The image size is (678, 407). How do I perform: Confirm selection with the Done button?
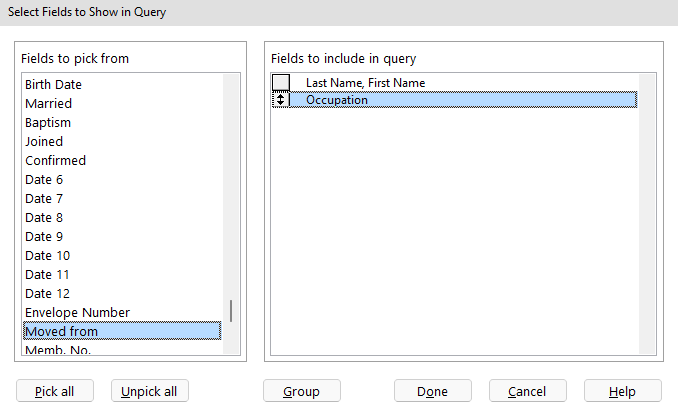click(x=432, y=391)
